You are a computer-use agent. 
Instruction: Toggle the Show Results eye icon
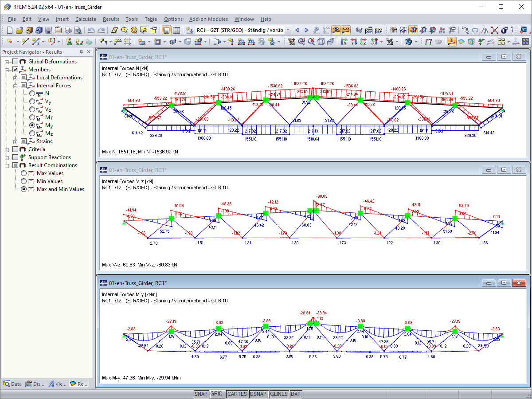[336, 30]
